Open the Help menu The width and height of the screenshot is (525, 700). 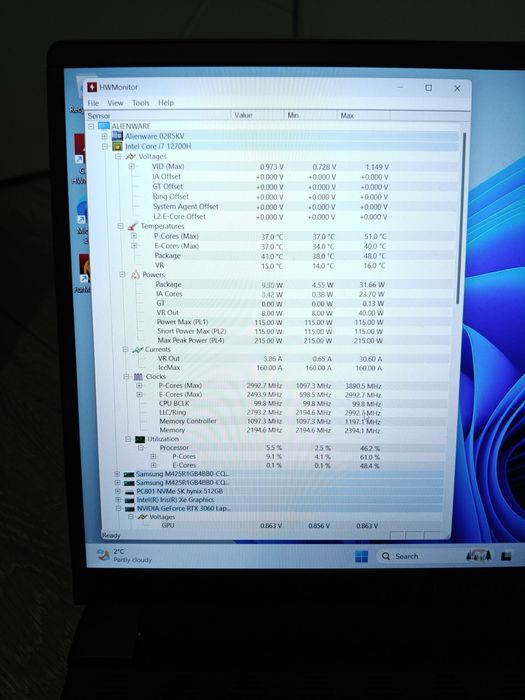(x=166, y=103)
